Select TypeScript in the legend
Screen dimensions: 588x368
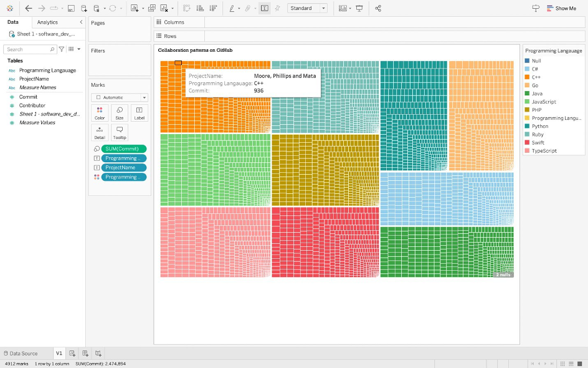[x=544, y=151]
